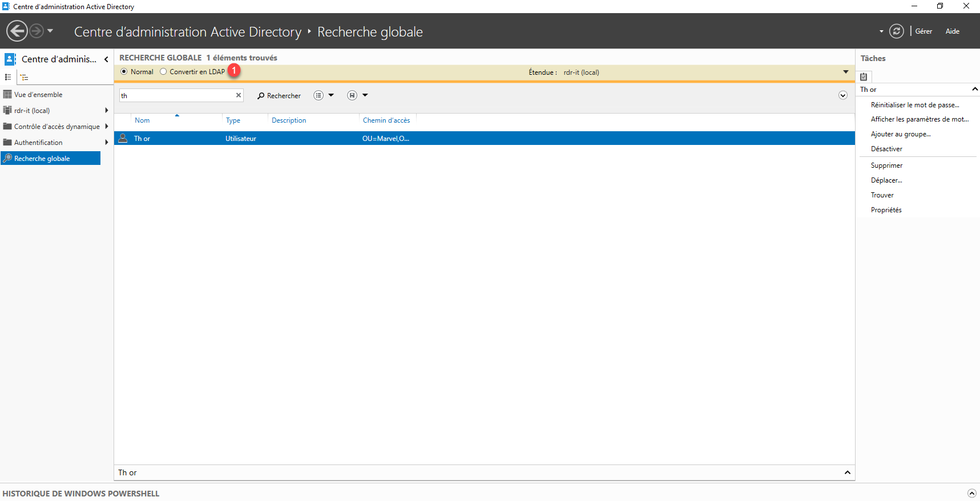Select the Normal search mode radio
The height and width of the screenshot is (501, 980).
(x=124, y=72)
